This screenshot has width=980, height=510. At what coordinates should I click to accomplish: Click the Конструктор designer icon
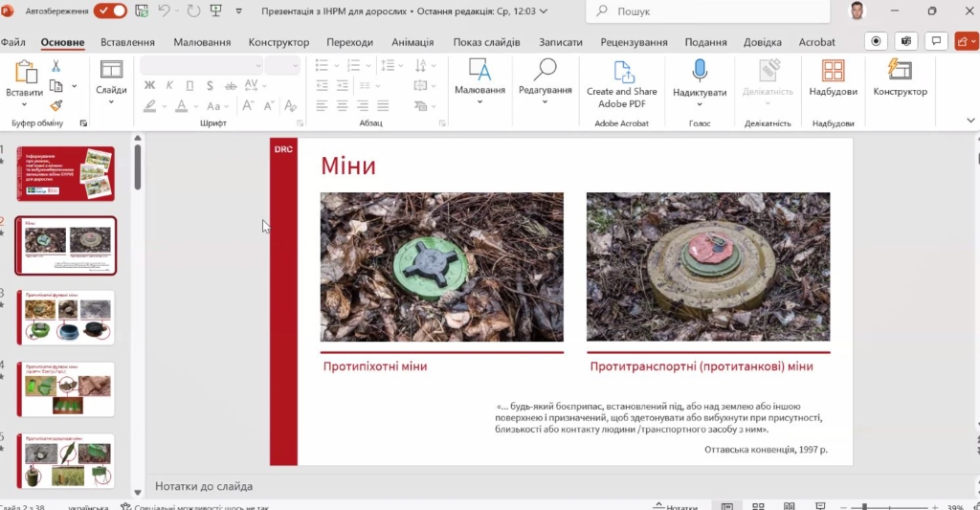(x=900, y=71)
